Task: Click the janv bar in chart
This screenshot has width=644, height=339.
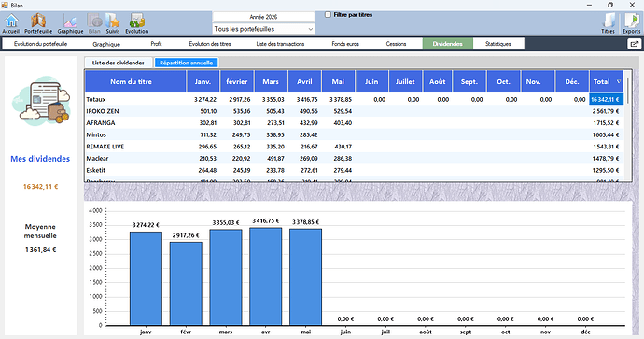Action: (x=146, y=278)
